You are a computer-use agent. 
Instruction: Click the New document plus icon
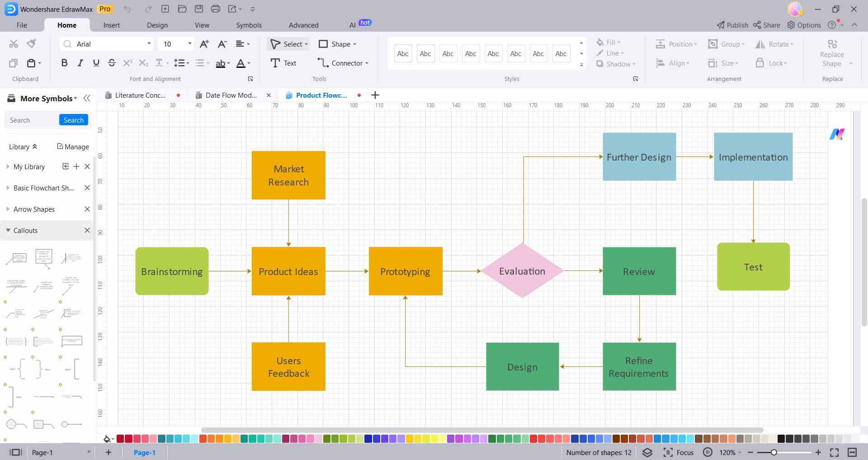pos(165,9)
